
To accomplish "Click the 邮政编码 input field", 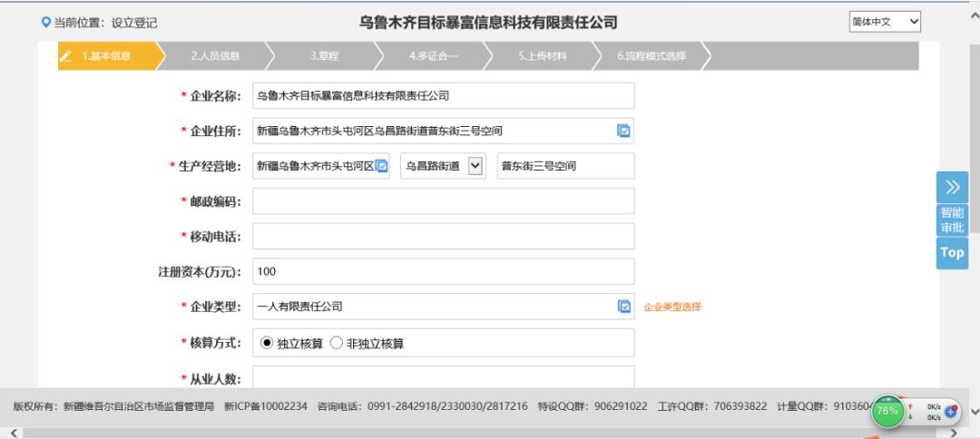I will pyautogui.click(x=443, y=201).
